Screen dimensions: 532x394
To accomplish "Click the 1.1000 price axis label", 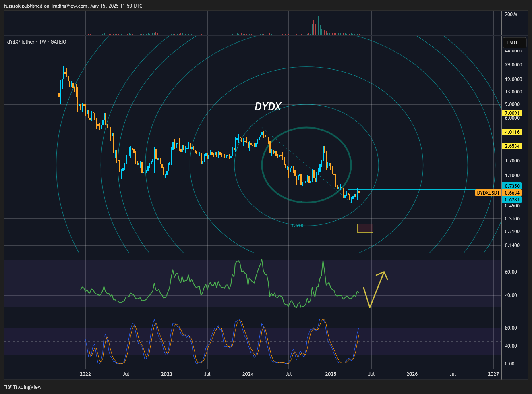I will (512, 176).
